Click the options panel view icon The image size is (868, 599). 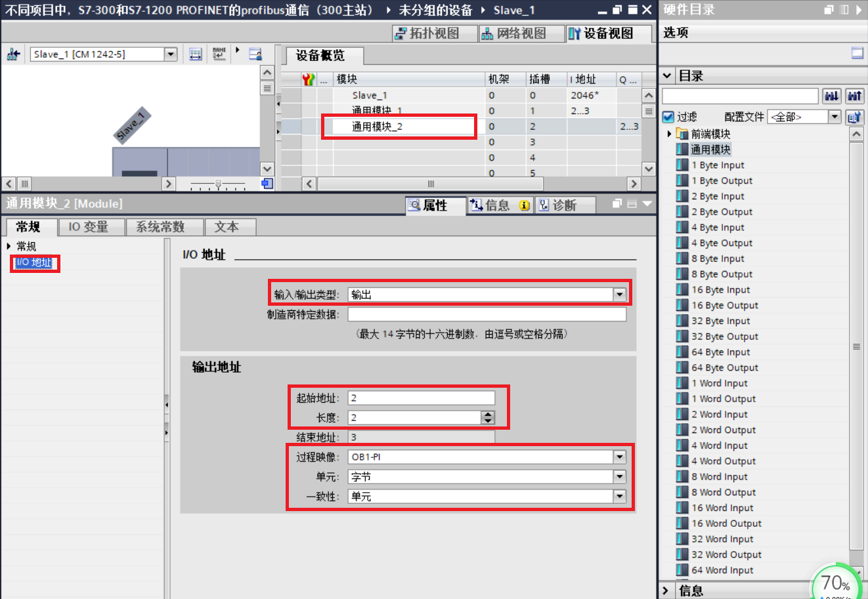coord(857,53)
